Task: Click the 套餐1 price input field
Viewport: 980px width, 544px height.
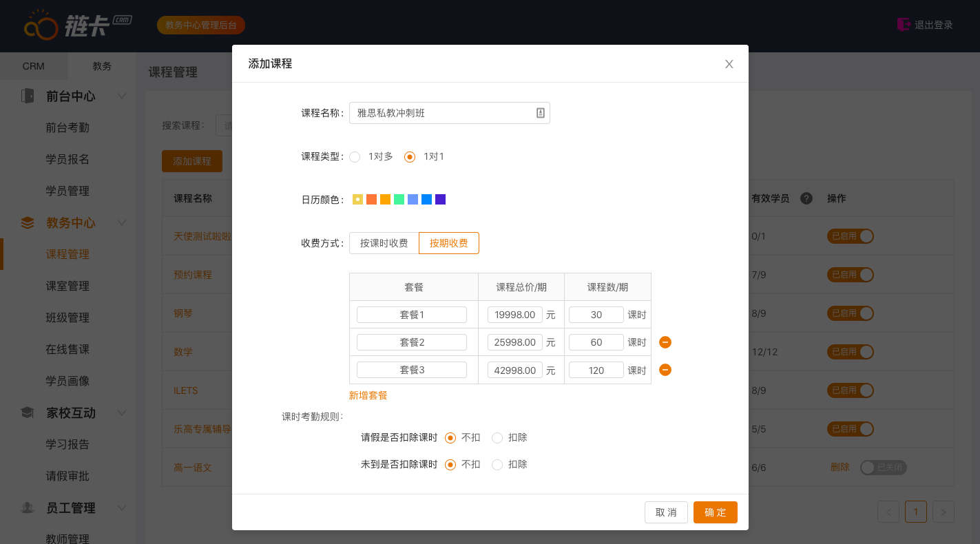Action: pyautogui.click(x=514, y=315)
